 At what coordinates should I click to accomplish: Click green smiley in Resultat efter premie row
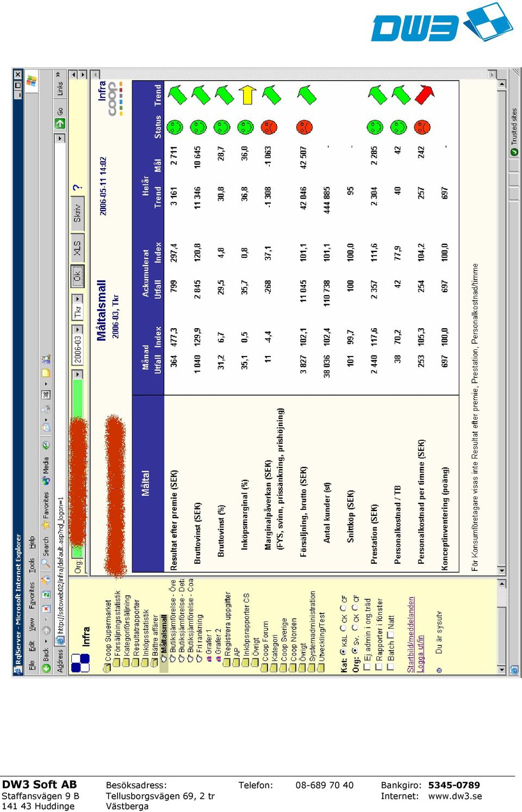[174, 128]
